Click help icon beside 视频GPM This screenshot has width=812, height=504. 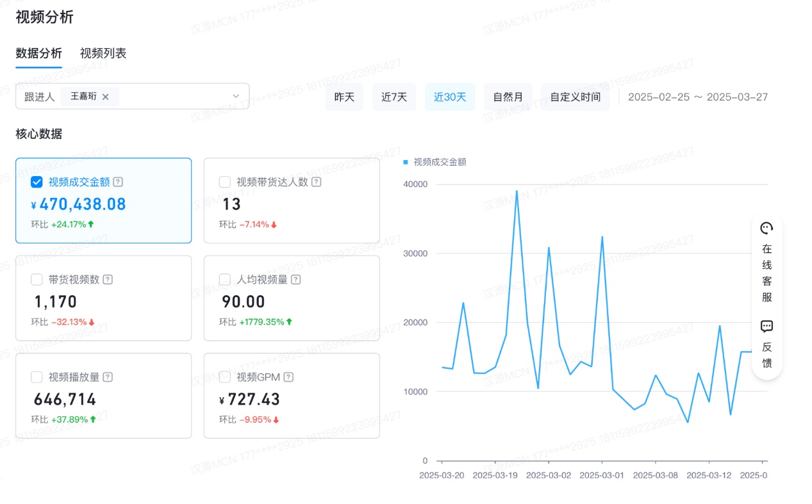(289, 377)
